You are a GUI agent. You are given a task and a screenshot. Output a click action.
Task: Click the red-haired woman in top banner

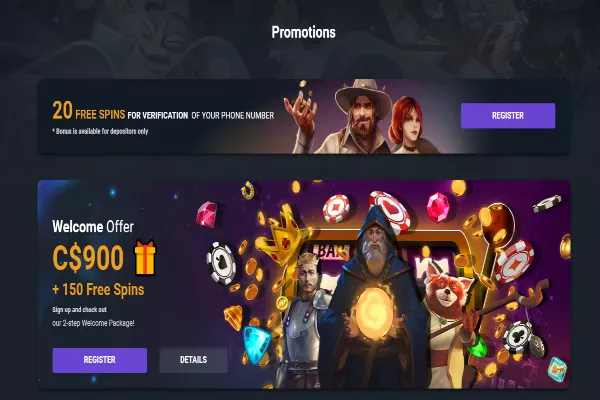click(409, 124)
